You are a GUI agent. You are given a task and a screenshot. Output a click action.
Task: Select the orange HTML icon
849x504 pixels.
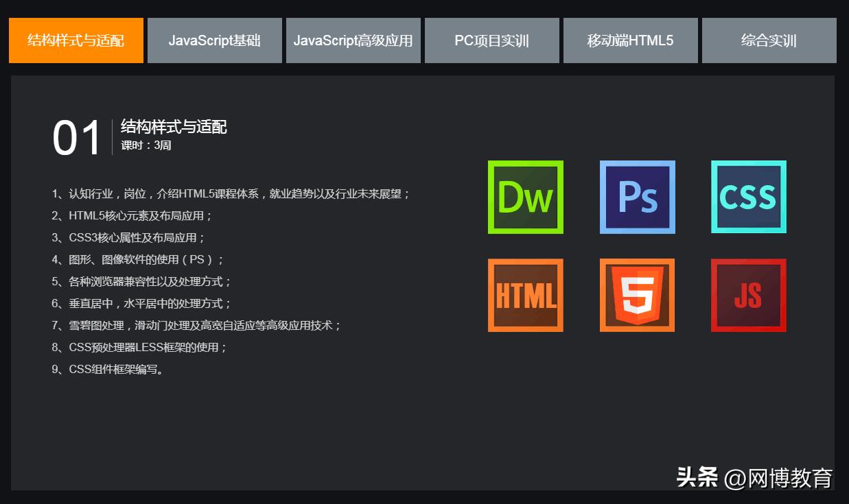(x=525, y=296)
